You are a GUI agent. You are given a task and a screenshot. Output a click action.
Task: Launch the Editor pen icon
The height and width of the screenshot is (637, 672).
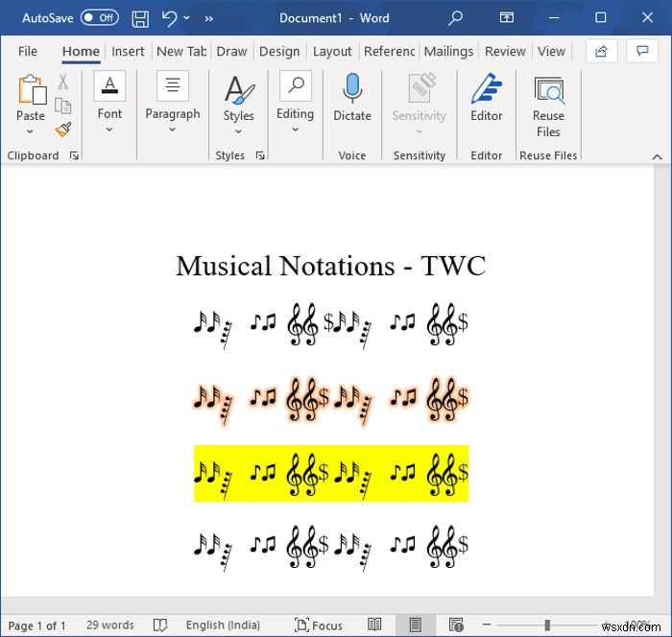486,88
